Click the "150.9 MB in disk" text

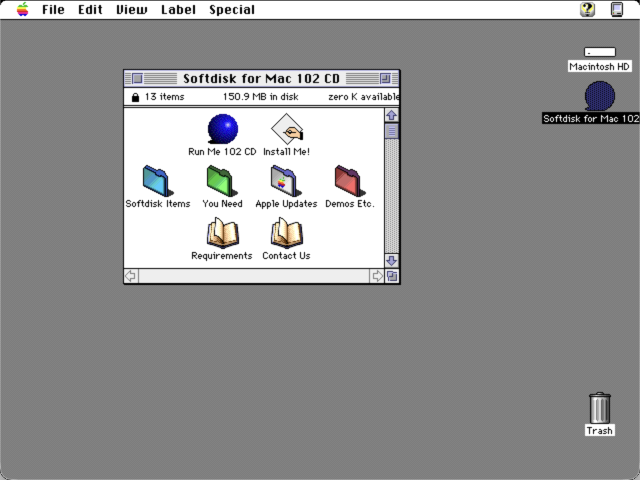(260, 97)
